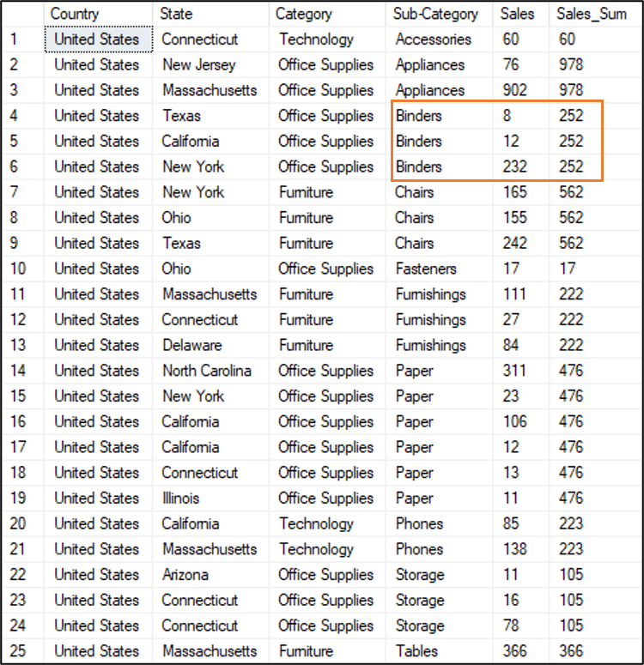
Task: Click the Sales column header
Action: pos(517,14)
